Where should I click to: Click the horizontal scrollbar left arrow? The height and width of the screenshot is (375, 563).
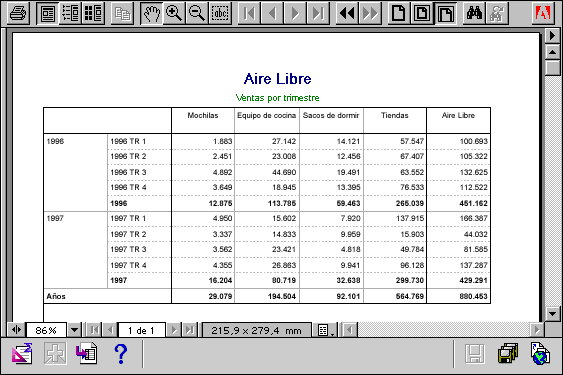coord(349,330)
